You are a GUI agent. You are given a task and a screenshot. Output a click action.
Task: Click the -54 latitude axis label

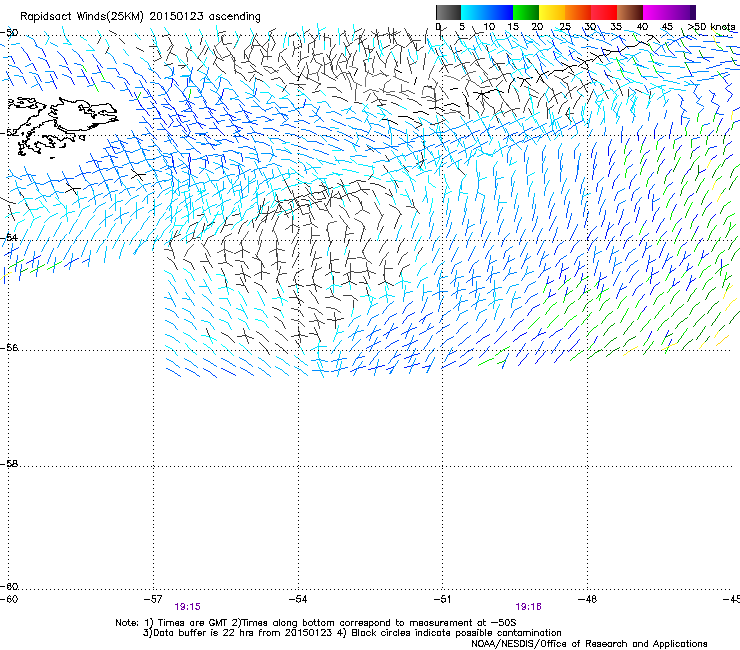point(9,237)
